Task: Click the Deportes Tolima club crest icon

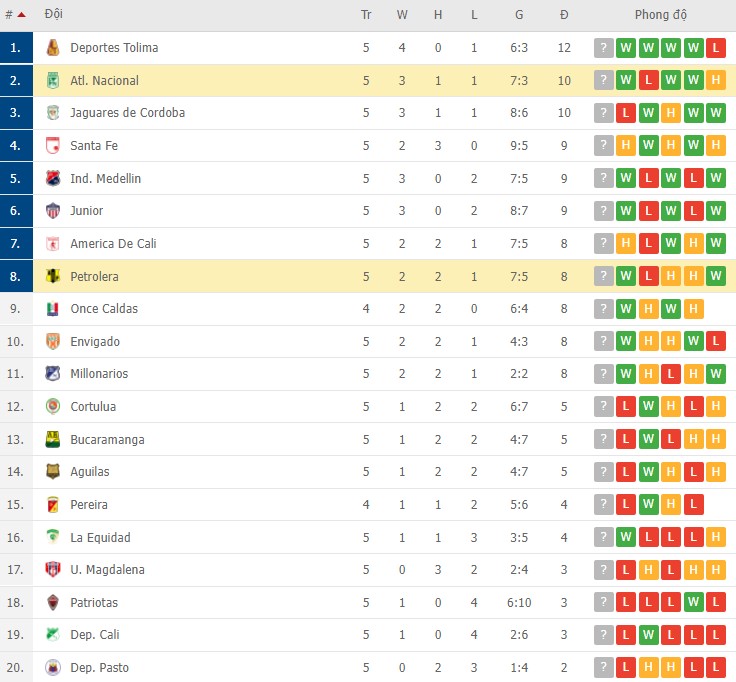Action: click(x=53, y=48)
